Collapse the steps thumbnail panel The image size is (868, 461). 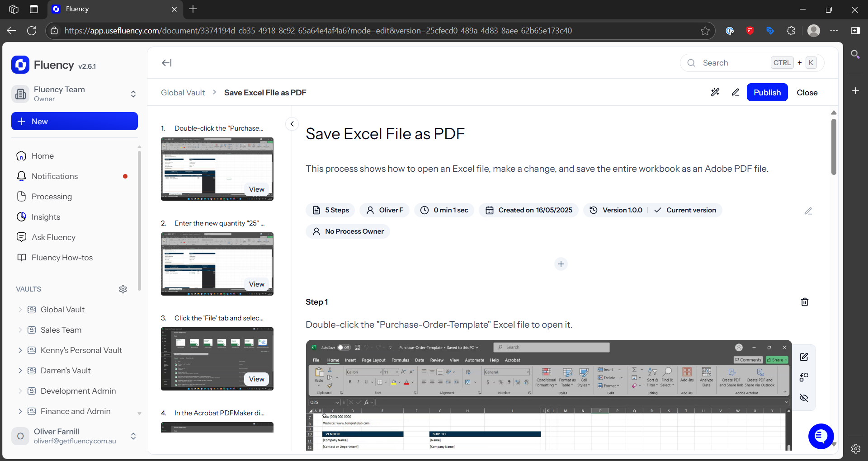pos(292,124)
